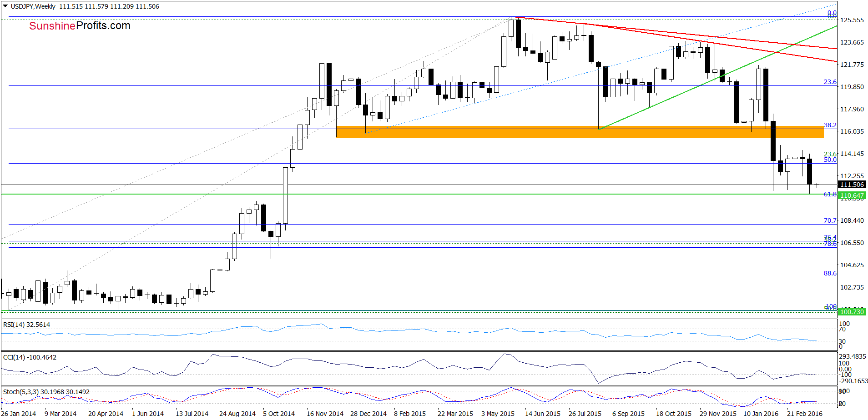Click the 112.255 price axis value
The width and height of the screenshot is (868, 420).
tap(852, 176)
